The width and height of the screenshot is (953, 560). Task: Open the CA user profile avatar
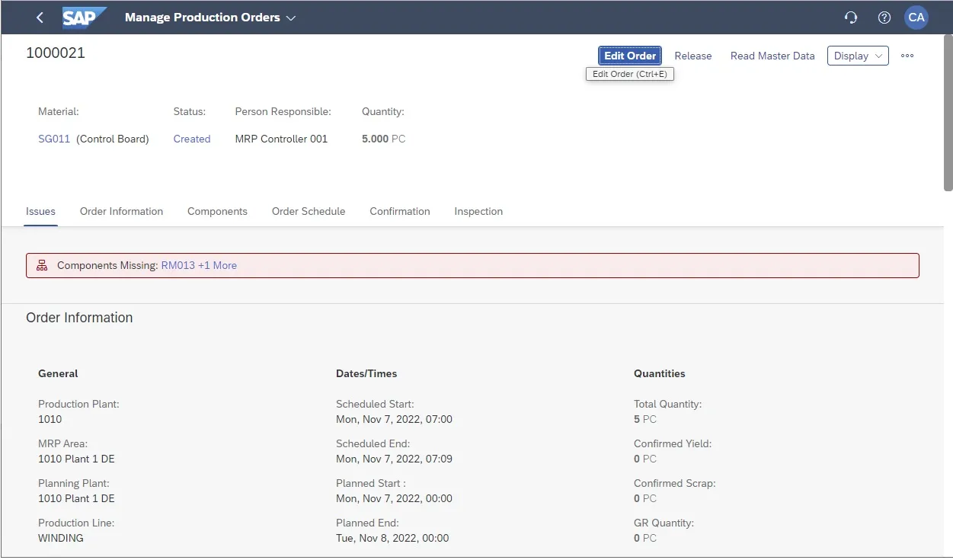[916, 18]
